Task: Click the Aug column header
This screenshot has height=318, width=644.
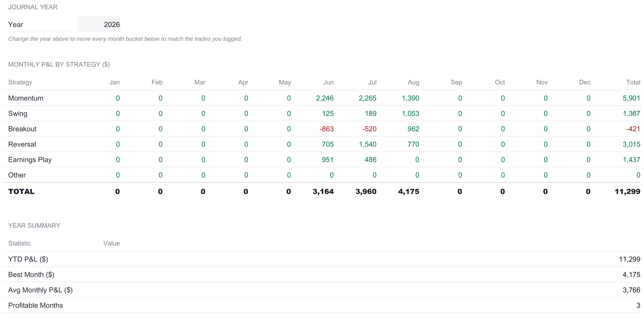Action: pos(413,82)
